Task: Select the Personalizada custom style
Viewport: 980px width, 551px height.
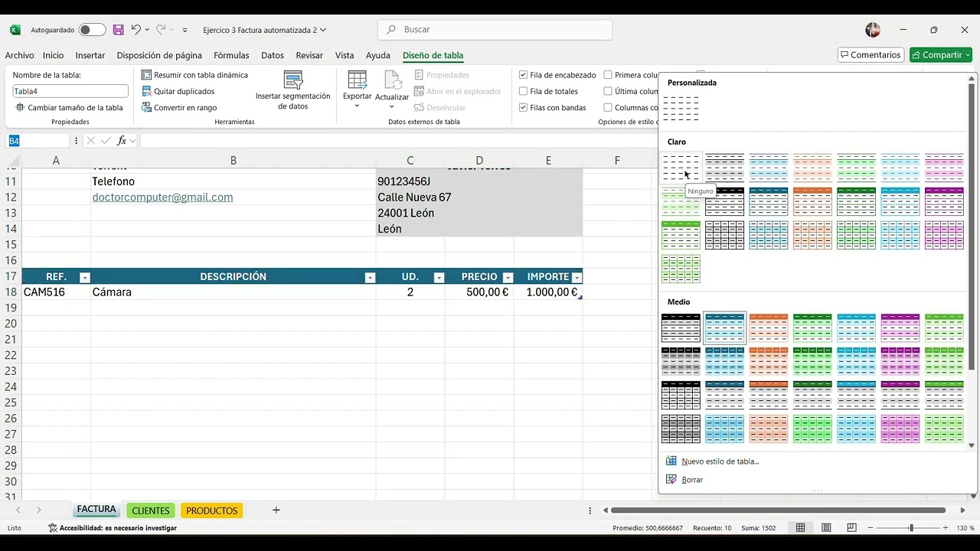Action: (681, 109)
